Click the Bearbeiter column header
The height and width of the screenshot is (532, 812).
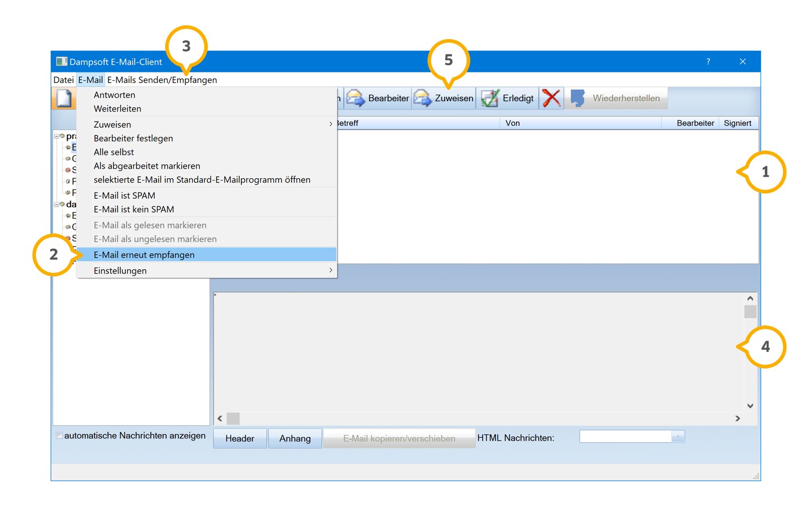coord(690,123)
